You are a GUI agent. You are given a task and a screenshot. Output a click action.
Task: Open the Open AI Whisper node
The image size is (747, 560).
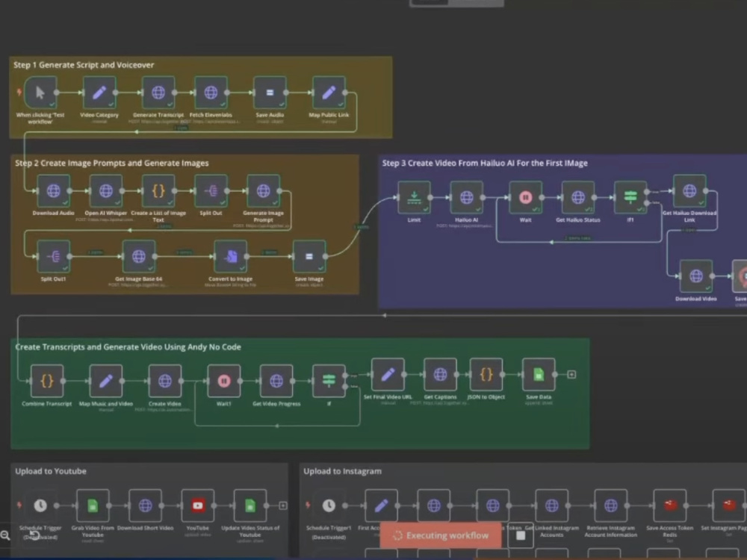tap(106, 191)
